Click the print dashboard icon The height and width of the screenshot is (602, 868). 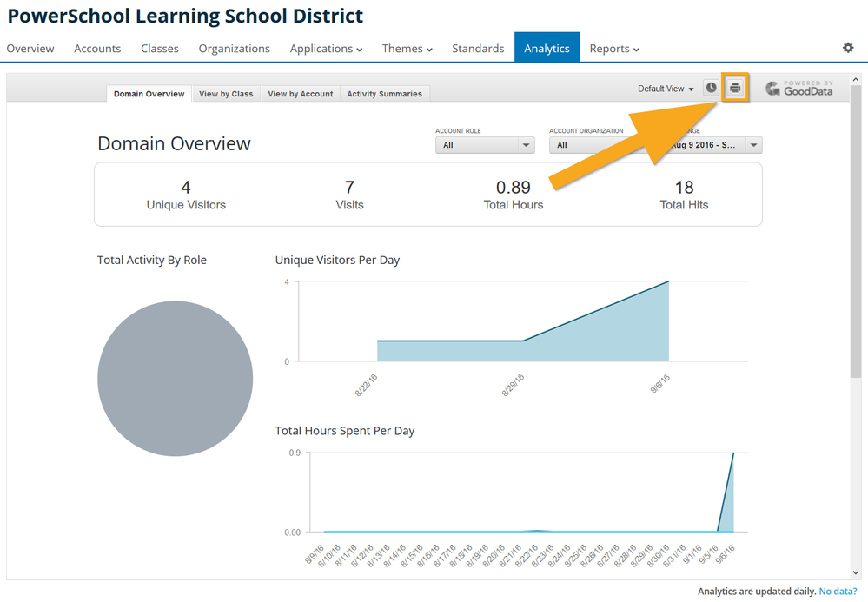735,88
